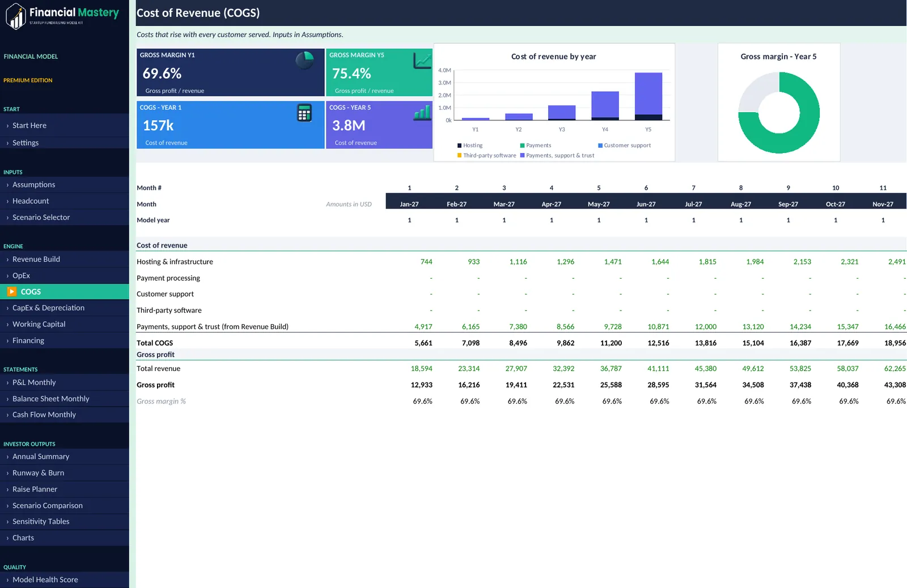Select the active COGS navigation item

coord(65,292)
